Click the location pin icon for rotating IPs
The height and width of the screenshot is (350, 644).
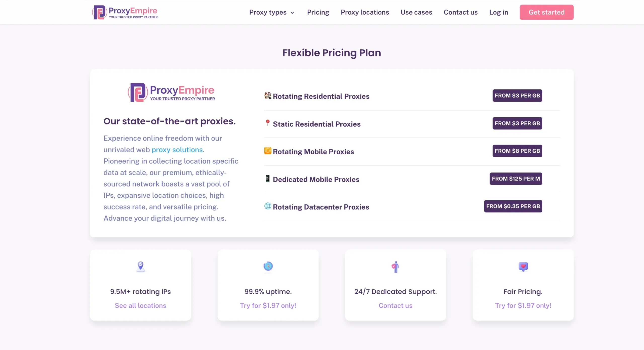[x=140, y=266]
